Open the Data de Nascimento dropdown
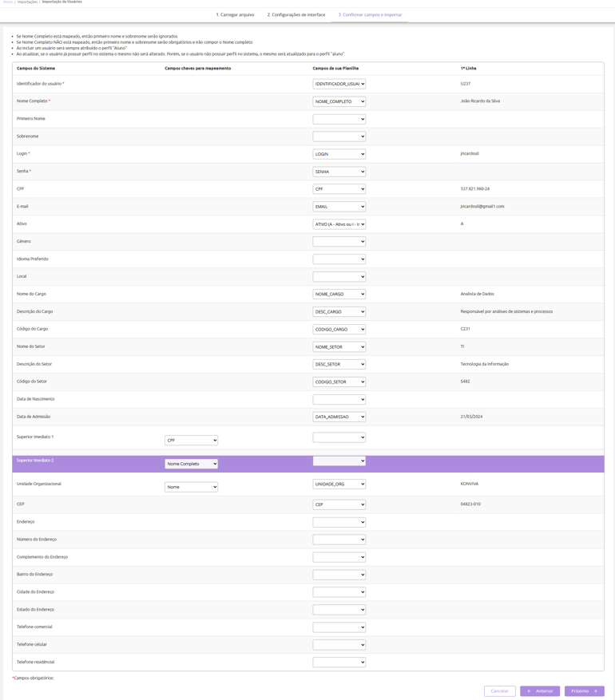This screenshot has width=615, height=700. [x=339, y=400]
